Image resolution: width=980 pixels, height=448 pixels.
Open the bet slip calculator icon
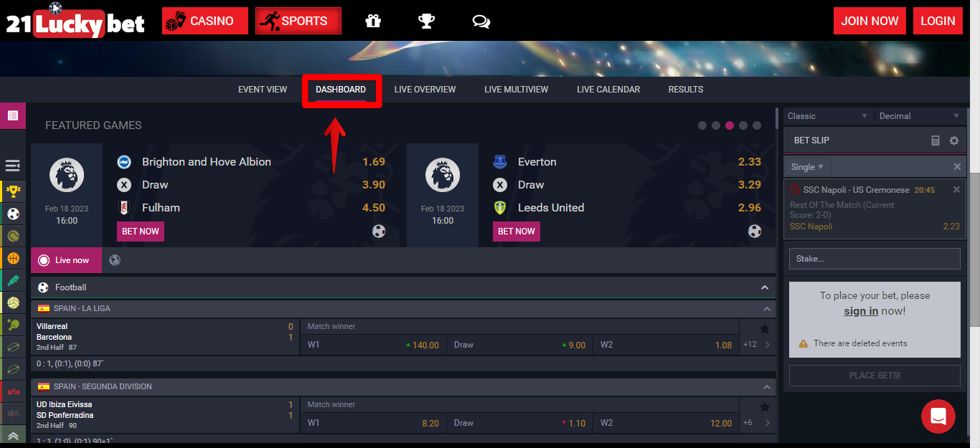tap(936, 140)
